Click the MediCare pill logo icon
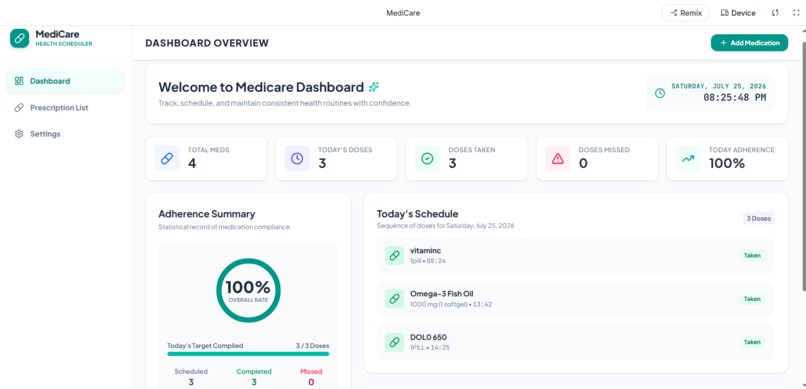This screenshot has width=806, height=389. tap(20, 39)
